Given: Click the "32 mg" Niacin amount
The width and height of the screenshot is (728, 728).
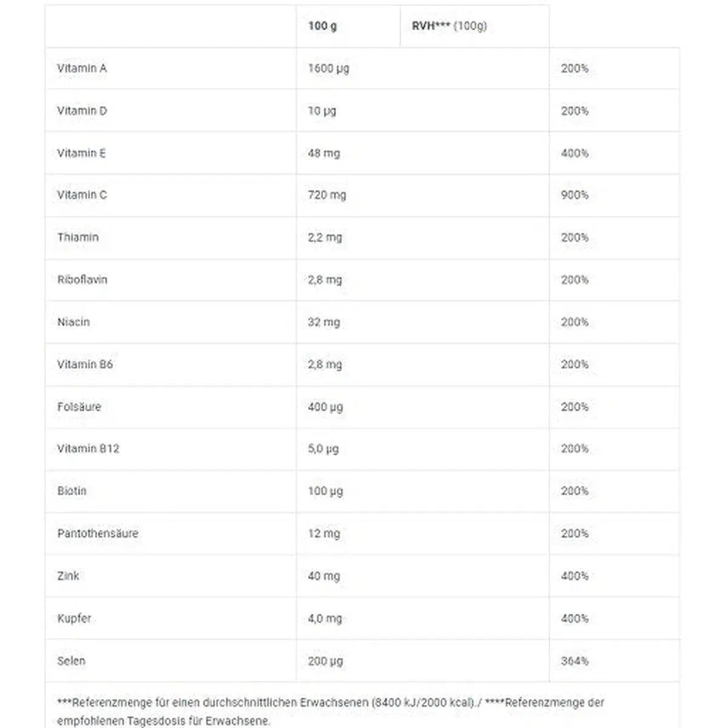Looking at the screenshot, I should (x=323, y=322).
